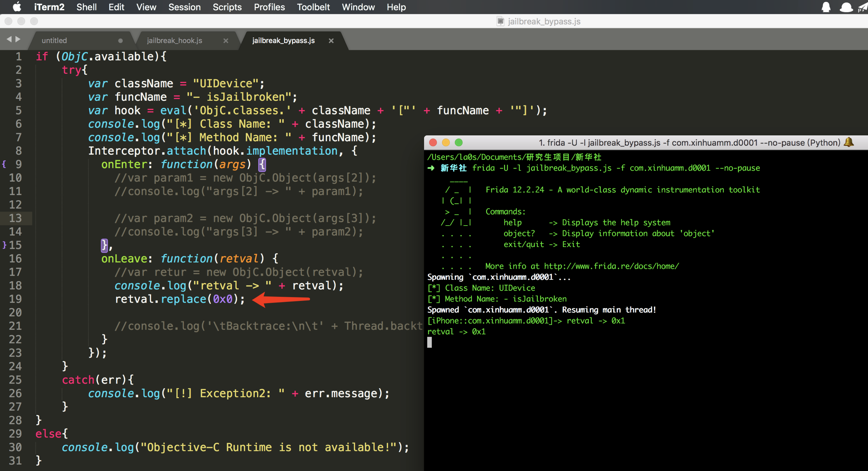868x471 pixels.
Task: Click the QQ penguin menu bar icon
Action: pos(826,7)
